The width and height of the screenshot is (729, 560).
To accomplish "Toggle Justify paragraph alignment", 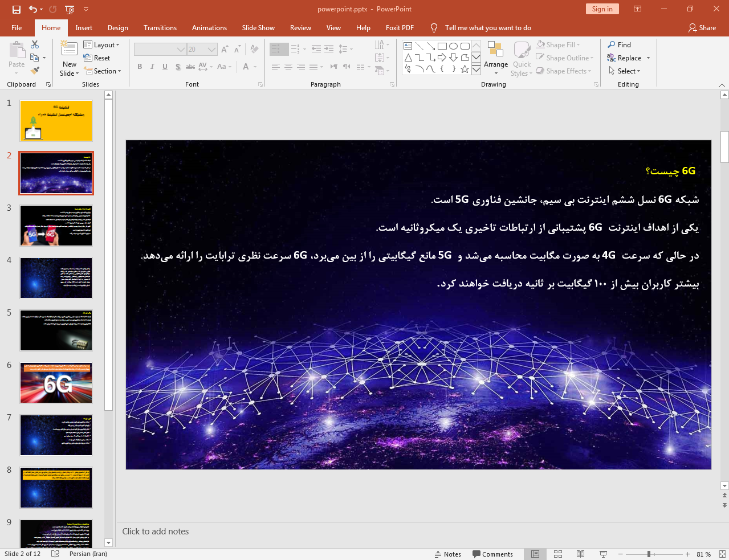I will point(313,67).
